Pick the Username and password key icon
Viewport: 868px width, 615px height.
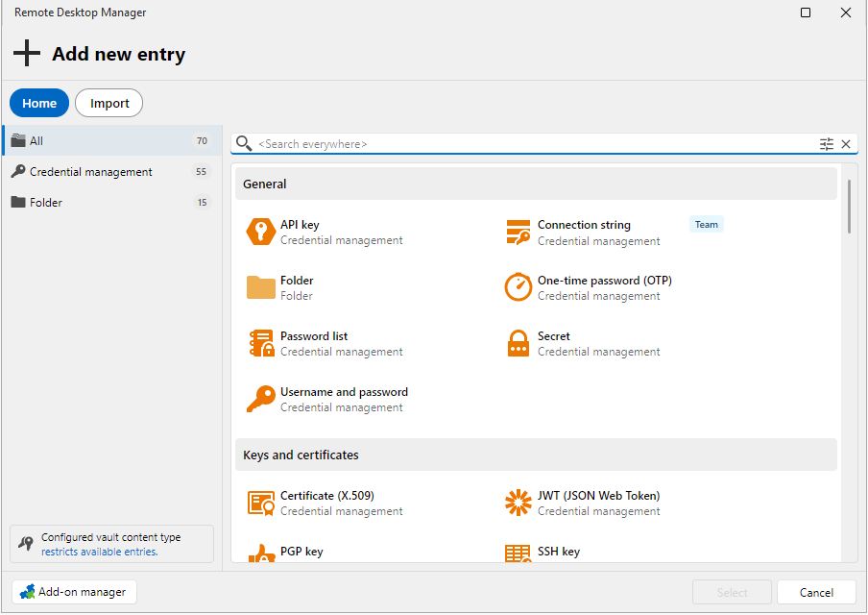coord(261,399)
